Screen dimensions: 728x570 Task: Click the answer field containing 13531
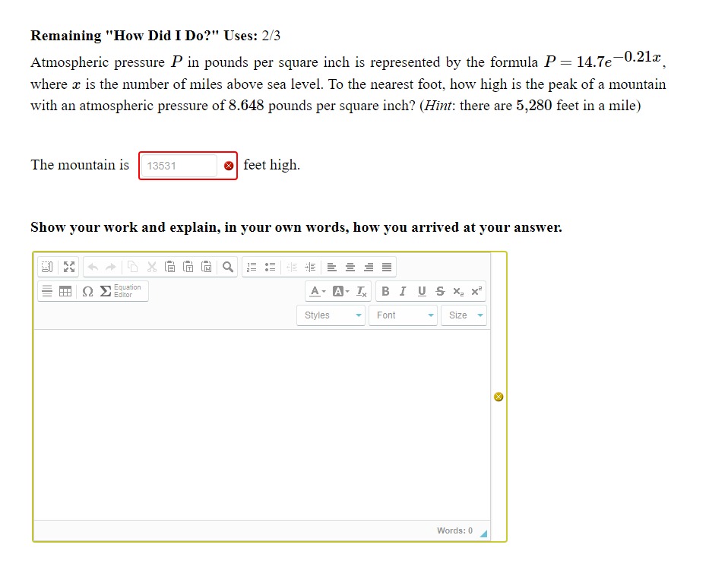179,166
